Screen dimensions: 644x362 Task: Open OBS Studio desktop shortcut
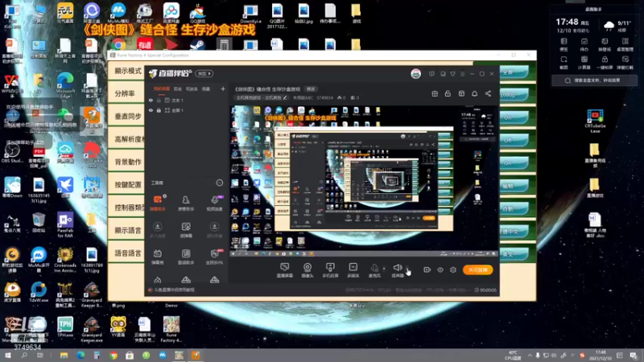12,153
